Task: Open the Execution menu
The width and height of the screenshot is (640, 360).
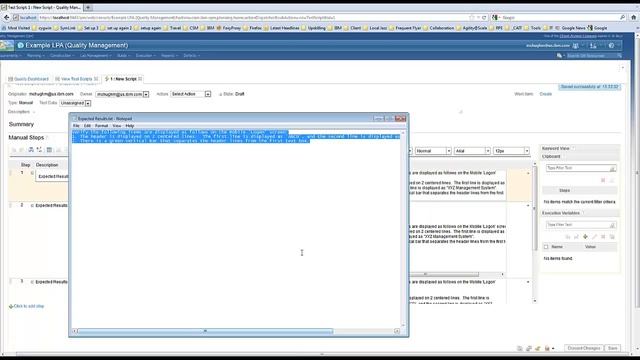Action: pyautogui.click(x=145, y=56)
